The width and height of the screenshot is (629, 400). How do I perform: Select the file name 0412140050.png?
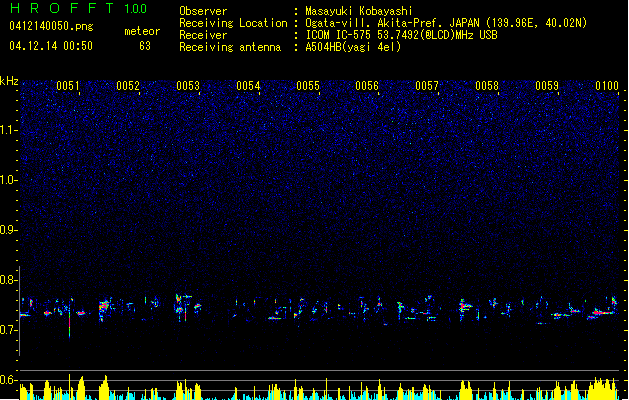[x=51, y=26]
